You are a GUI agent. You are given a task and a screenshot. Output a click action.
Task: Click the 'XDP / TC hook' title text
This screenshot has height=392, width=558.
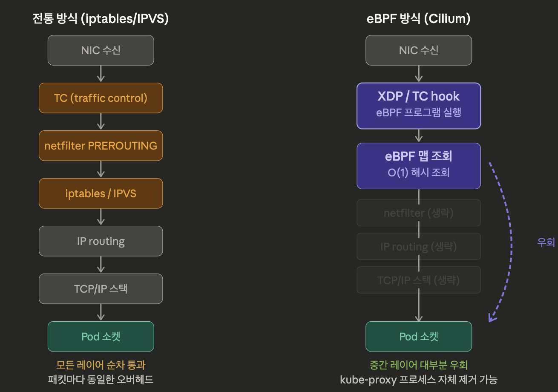[419, 96]
